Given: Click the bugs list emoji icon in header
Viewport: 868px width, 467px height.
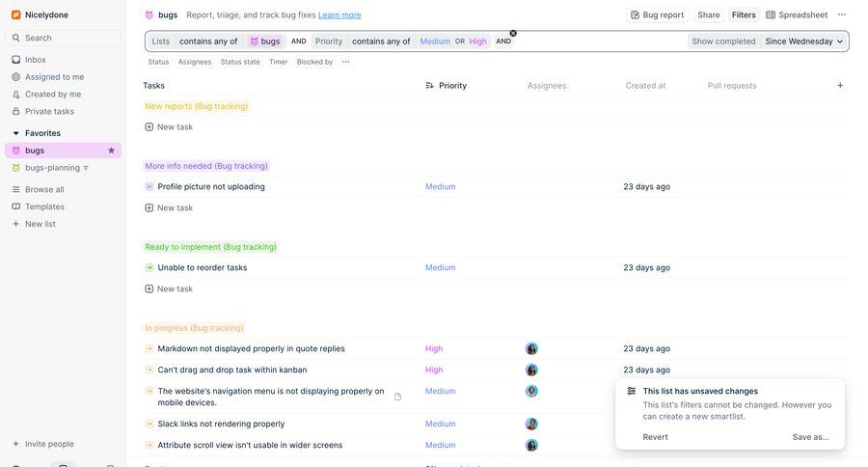Looking at the screenshot, I should click(149, 15).
